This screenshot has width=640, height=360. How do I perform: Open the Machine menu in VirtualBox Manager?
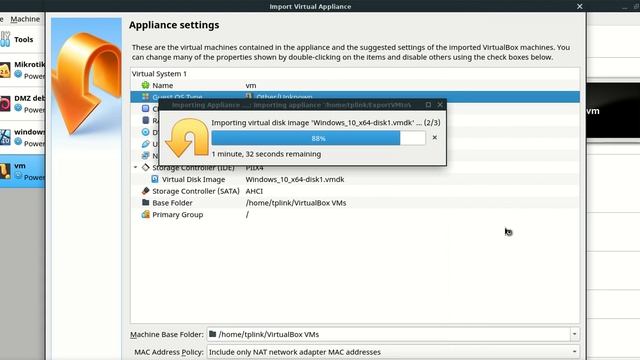[25, 19]
